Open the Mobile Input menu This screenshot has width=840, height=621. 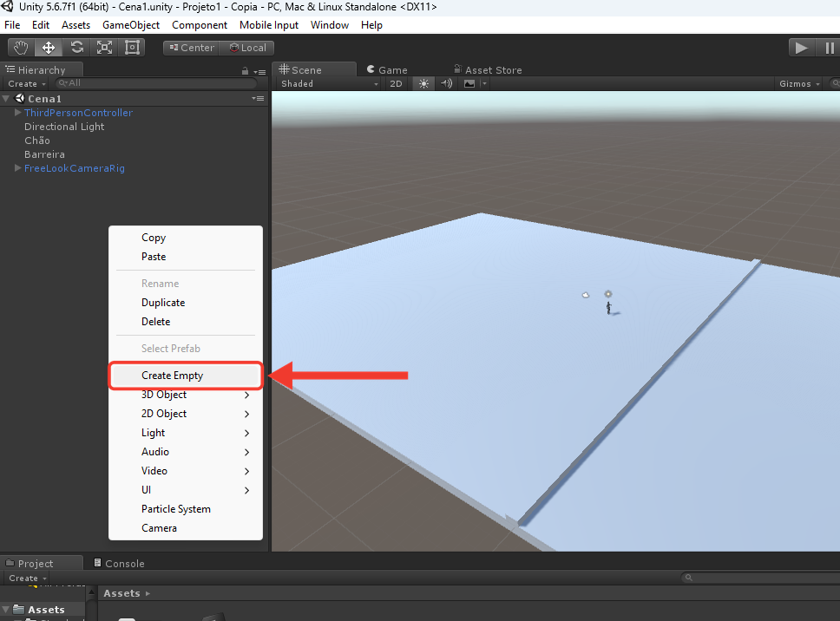[269, 25]
